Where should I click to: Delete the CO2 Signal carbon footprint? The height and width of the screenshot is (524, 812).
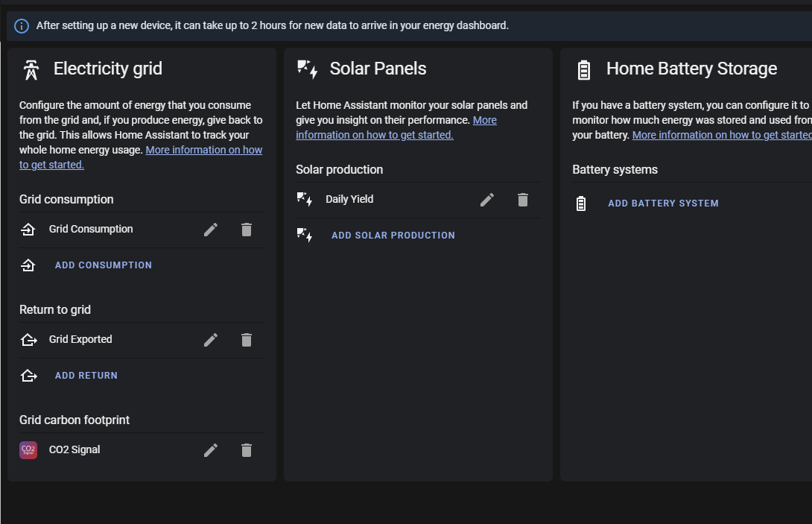click(x=247, y=449)
